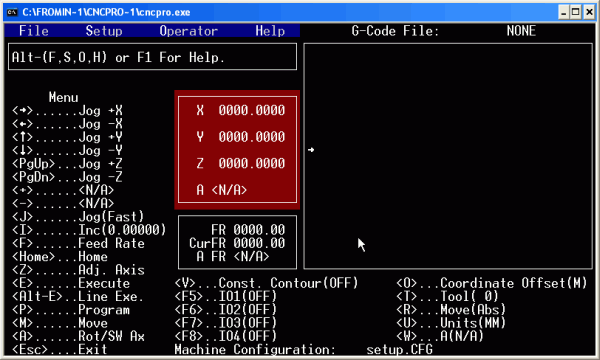
Task: Toggle F7 IO3(OFF)
Action: point(226,323)
